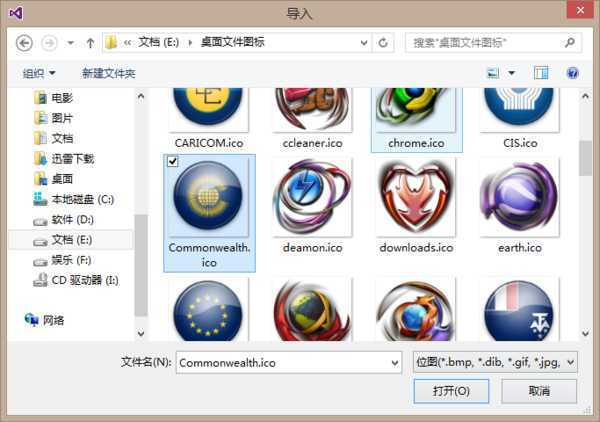Expand the file name dropdown arrow
The image size is (600, 422).
pyautogui.click(x=395, y=362)
